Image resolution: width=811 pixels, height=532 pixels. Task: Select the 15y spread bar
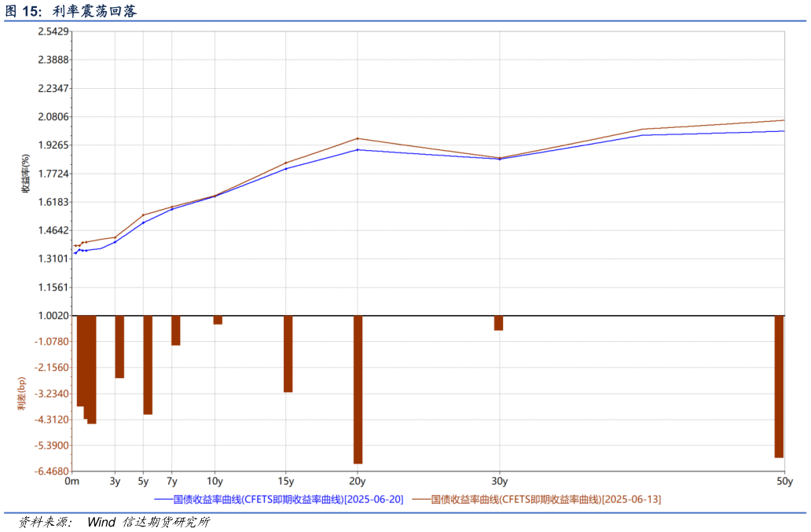[x=288, y=354]
